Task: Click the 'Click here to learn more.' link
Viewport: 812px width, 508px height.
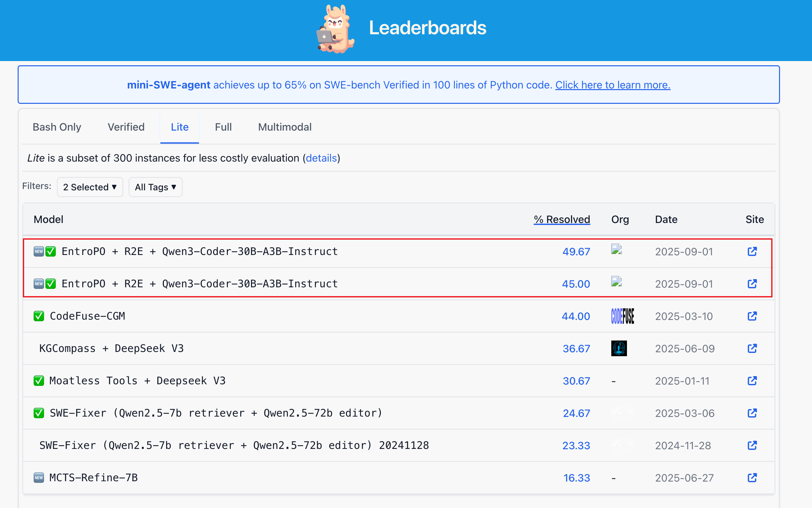Action: 613,85
